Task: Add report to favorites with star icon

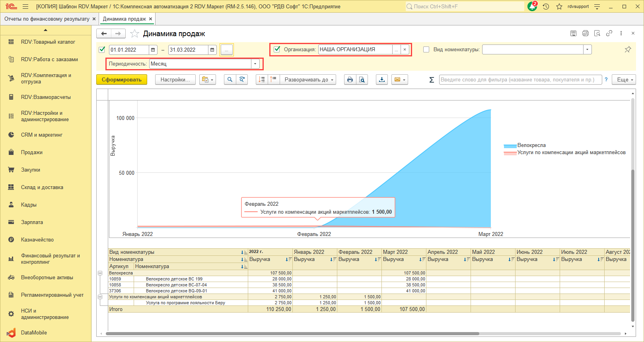Action: point(135,34)
